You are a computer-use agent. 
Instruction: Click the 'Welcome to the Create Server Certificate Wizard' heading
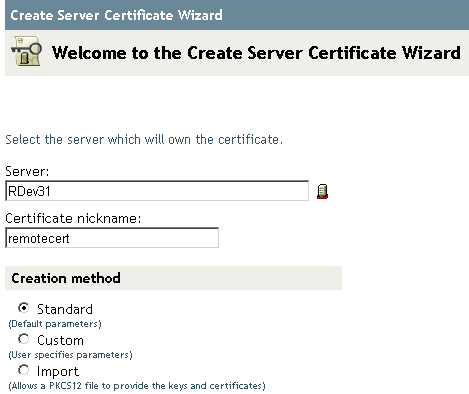[256, 53]
